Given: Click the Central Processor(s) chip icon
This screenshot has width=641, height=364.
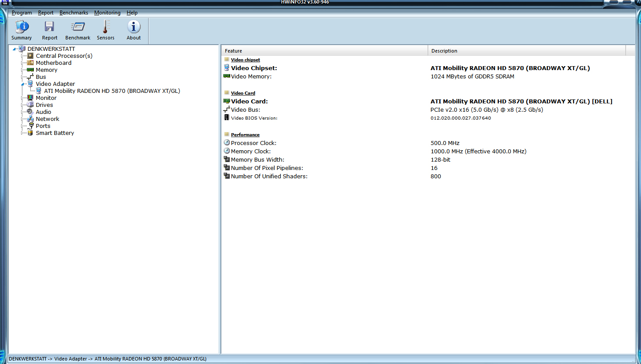Looking at the screenshot, I should [30, 56].
